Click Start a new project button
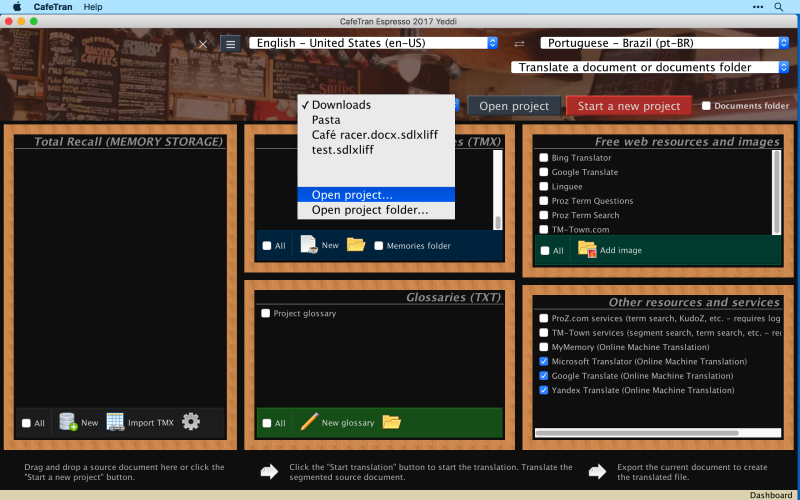 [629, 106]
